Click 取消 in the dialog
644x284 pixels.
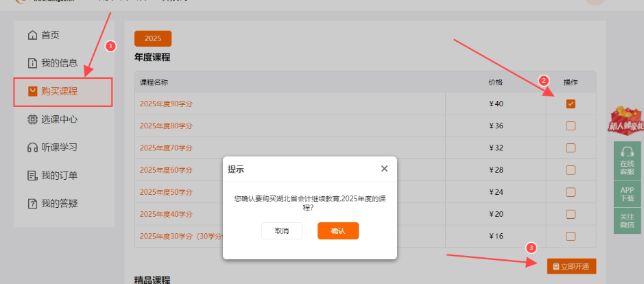[282, 231]
